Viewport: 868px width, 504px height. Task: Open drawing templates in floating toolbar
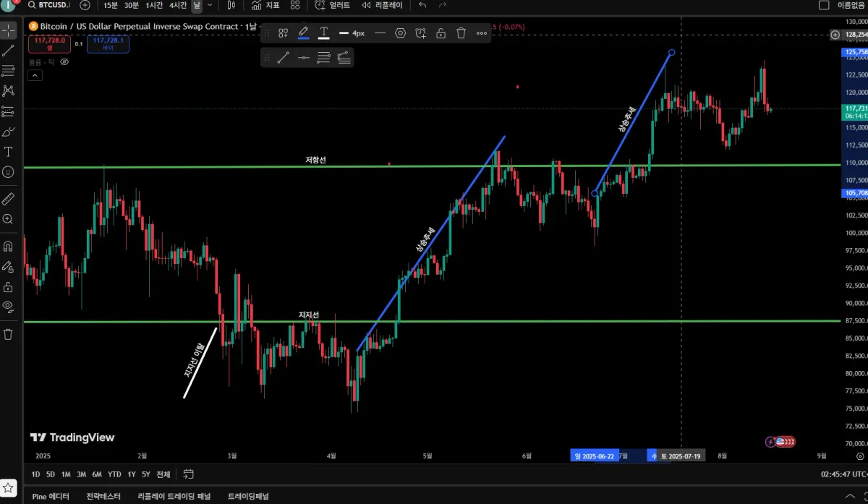(284, 33)
